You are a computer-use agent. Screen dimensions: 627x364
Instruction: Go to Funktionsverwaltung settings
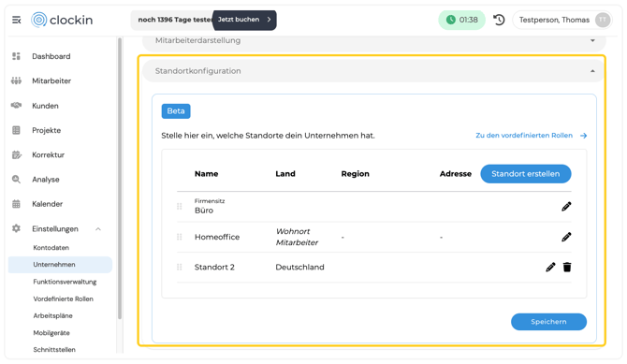[x=65, y=282]
